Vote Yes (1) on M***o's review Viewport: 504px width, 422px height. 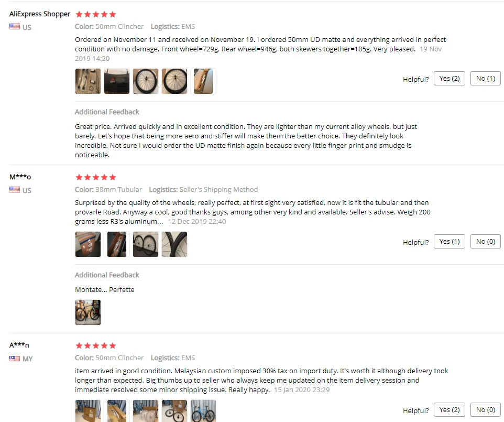[x=450, y=242]
